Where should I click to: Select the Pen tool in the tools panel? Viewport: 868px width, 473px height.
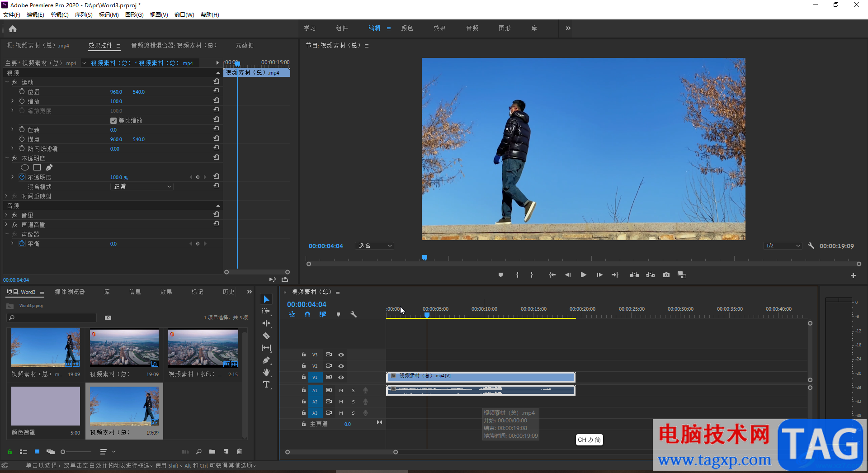click(266, 360)
